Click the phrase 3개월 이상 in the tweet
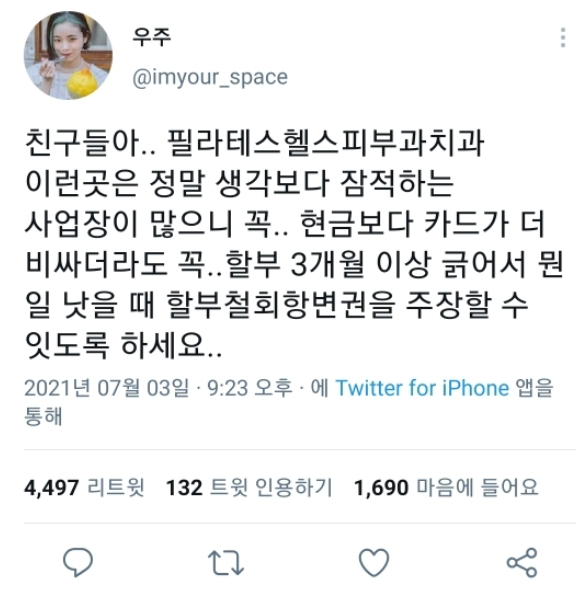 click(360, 263)
